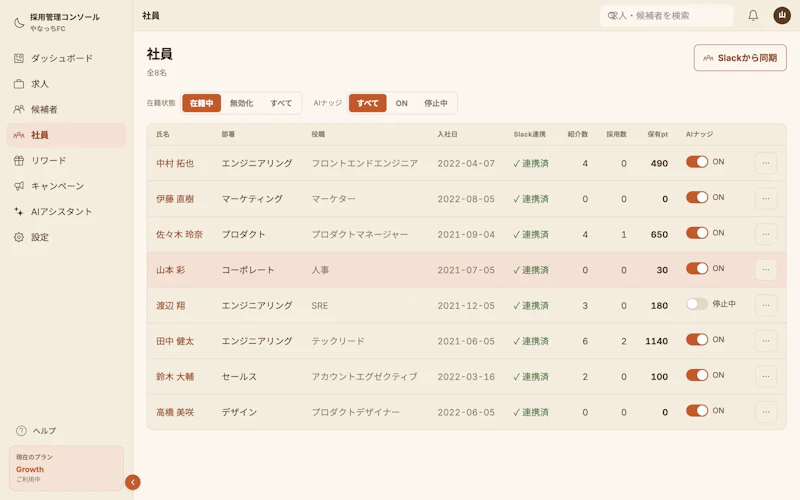
Task: Click the Dashboard icon in sidebar
Action: 19,58
